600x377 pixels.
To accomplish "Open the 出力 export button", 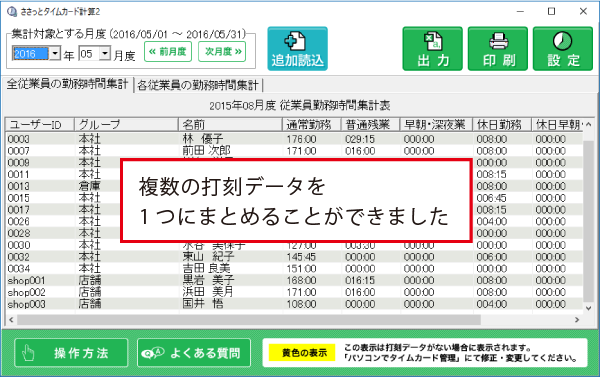I will 432,49.
